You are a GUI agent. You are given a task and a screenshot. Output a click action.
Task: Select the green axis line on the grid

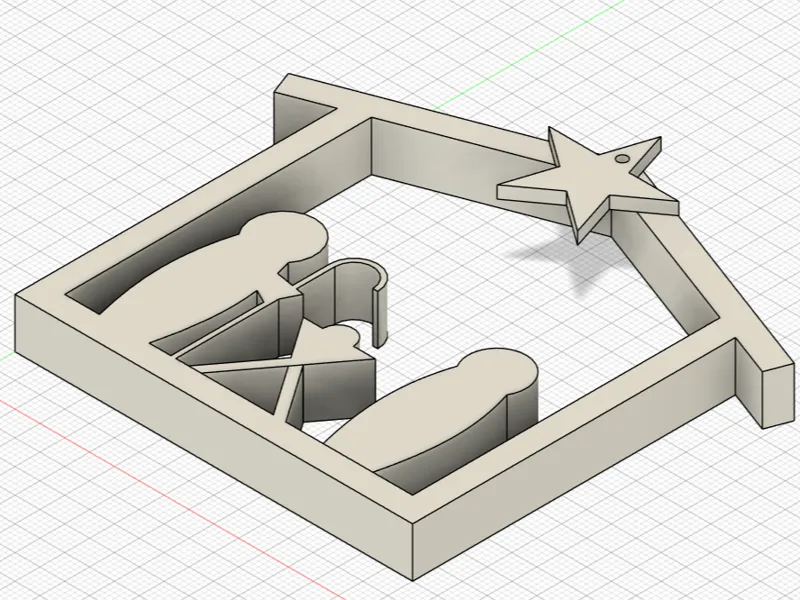point(528,55)
